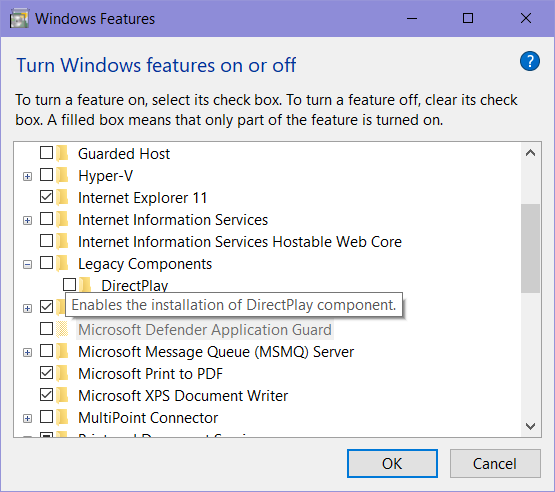Click the scrollbar down arrow
The height and width of the screenshot is (492, 555).
[530, 426]
